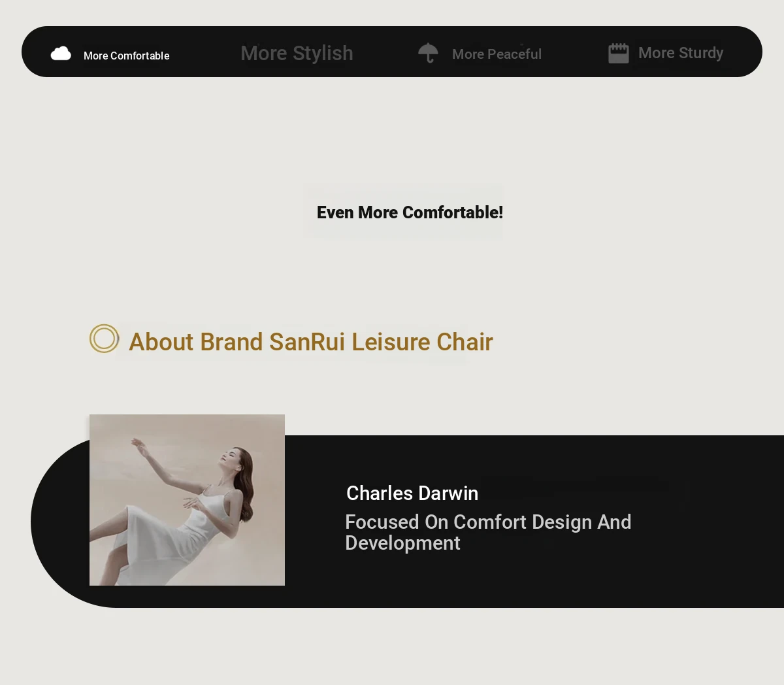
Task: Click the "Focused On Comfort Design" tagline
Action: [487, 522]
